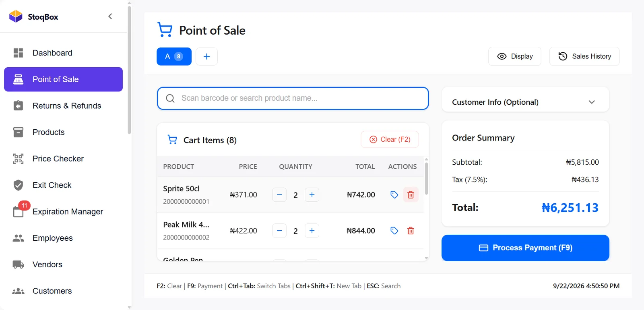This screenshot has height=310, width=644.
Task: Open the Dashboard page
Action: click(63, 53)
